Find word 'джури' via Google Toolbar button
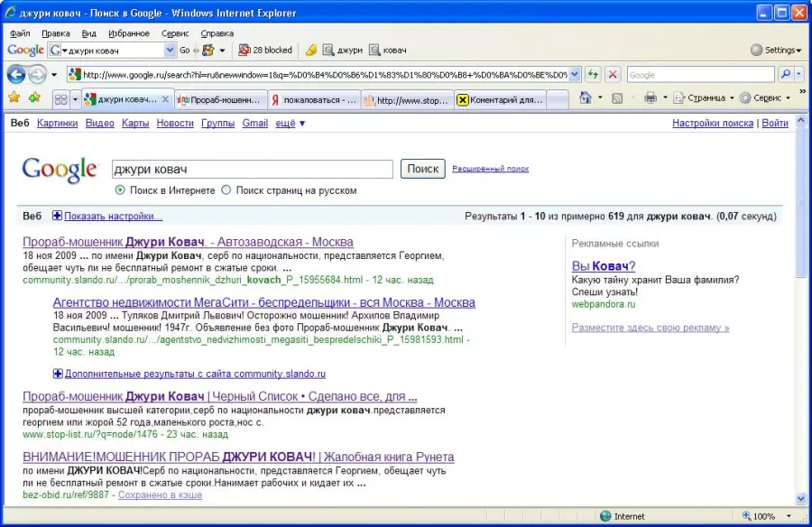812x527 pixels. pyautogui.click(x=343, y=51)
